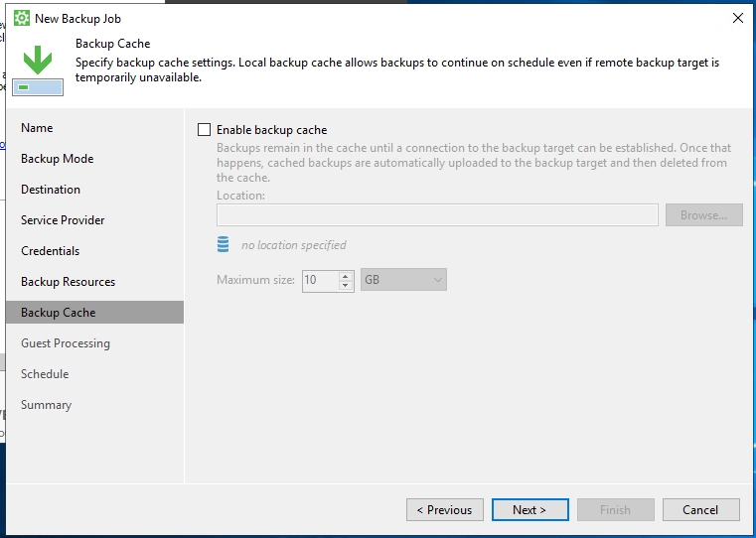The width and height of the screenshot is (756, 538).
Task: Cancel the backup job wizard
Action: [699, 509]
